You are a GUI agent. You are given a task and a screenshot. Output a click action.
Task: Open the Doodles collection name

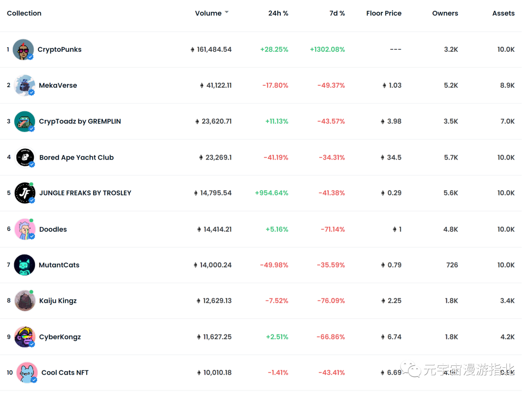(x=53, y=229)
